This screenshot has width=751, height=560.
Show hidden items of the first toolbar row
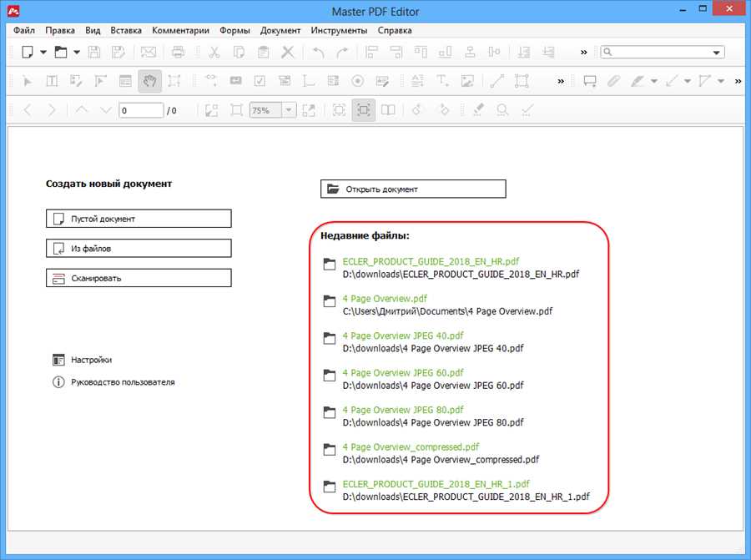coord(583,53)
